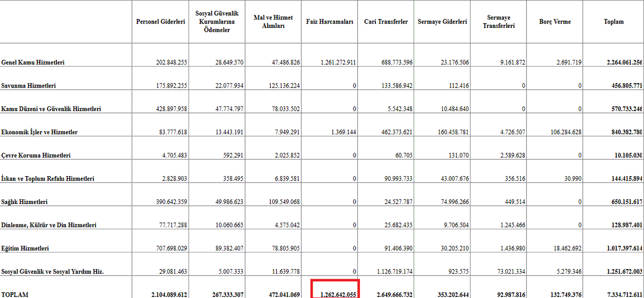Viewport: 644px width, 298px height.
Task: Select cell value 4.705.483
Action: click(175, 156)
